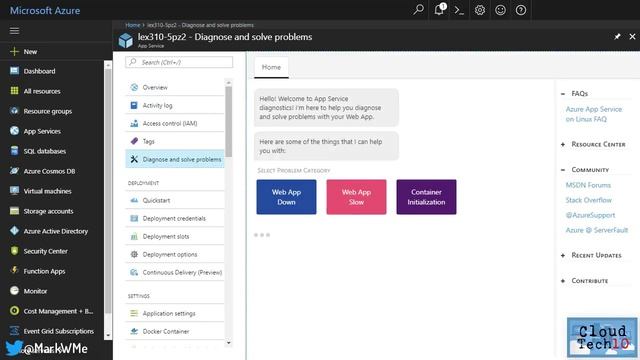Open the search icon in top bar
This screenshot has width=640, height=360.
click(x=418, y=9)
